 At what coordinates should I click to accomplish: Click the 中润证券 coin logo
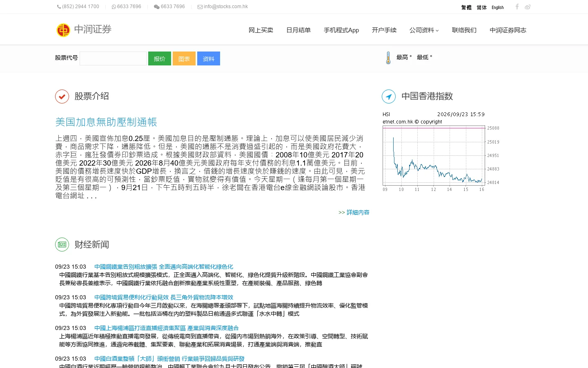click(x=63, y=30)
